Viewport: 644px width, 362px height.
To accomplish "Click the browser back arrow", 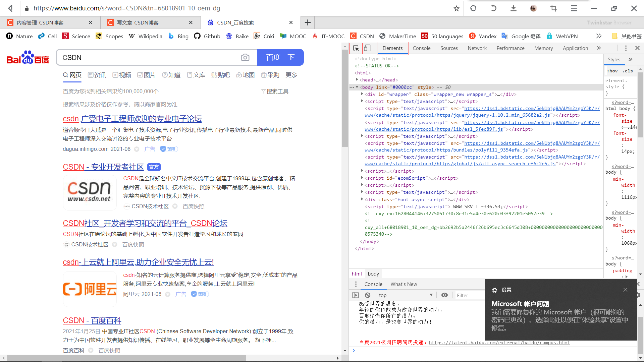I will pyautogui.click(x=10, y=8).
